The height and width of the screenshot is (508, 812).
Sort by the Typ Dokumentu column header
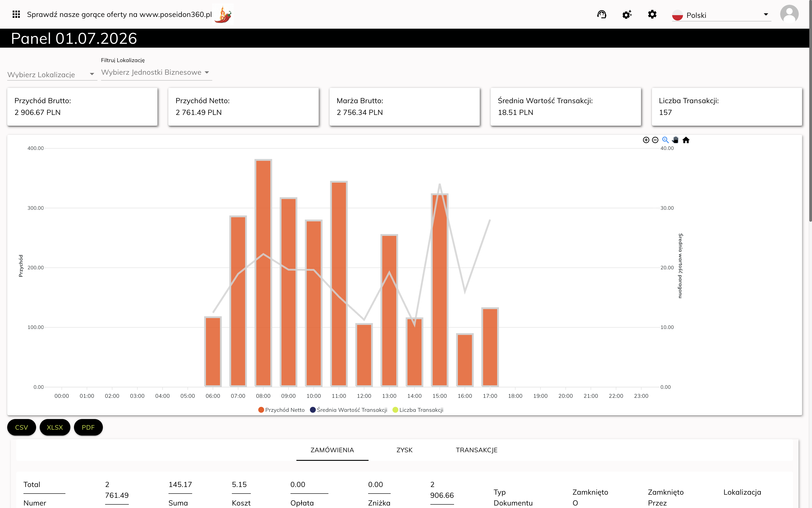[513, 498]
